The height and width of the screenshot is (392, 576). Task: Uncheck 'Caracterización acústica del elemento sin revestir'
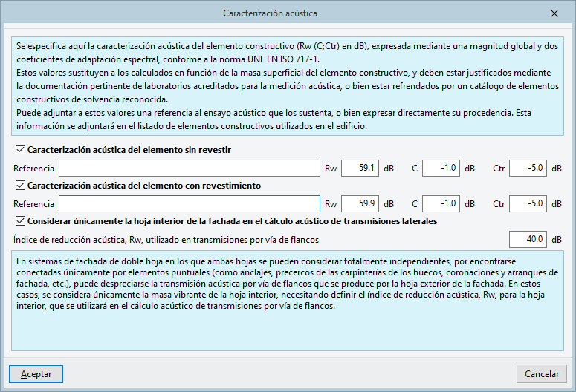tap(20, 150)
